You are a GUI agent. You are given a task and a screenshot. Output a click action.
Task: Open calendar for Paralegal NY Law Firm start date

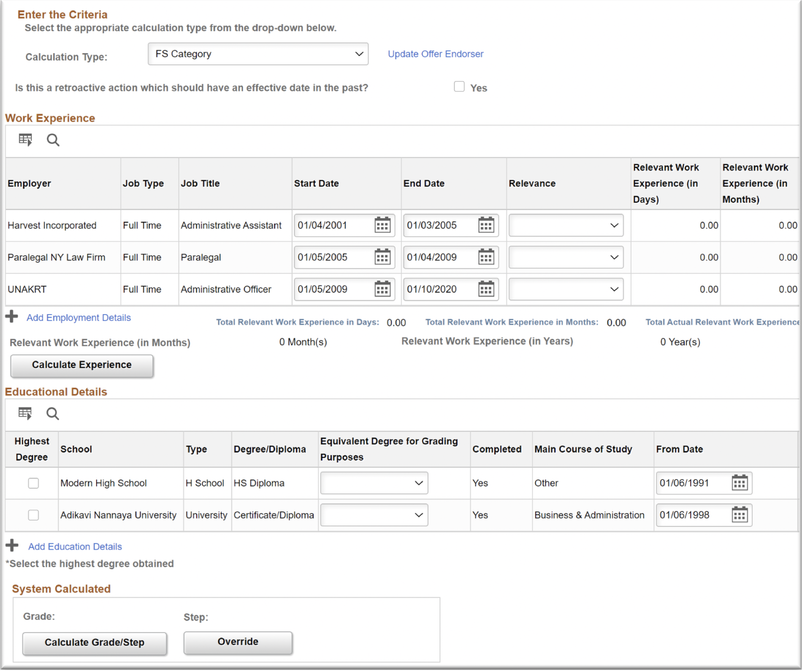click(x=382, y=257)
